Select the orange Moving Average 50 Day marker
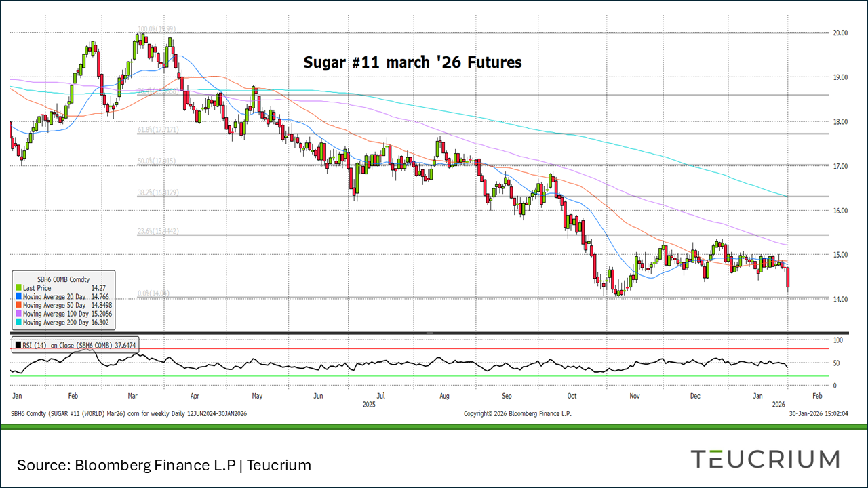The image size is (868, 488). tap(18, 305)
